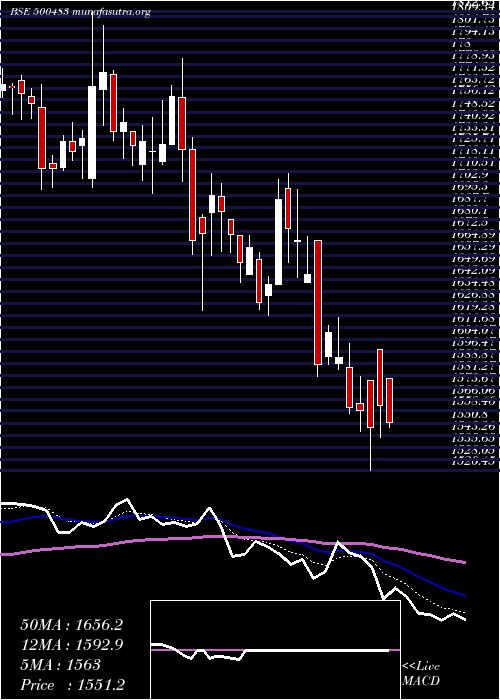Click the 1649.69 price axis label

[x=474, y=258]
